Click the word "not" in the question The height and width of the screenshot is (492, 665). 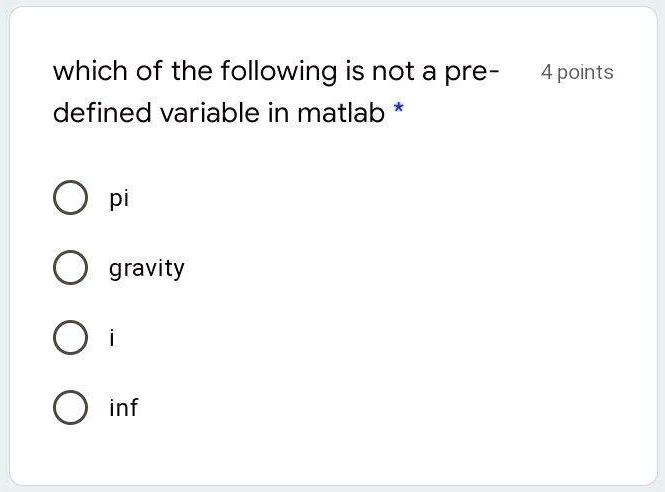pyautogui.click(x=391, y=71)
